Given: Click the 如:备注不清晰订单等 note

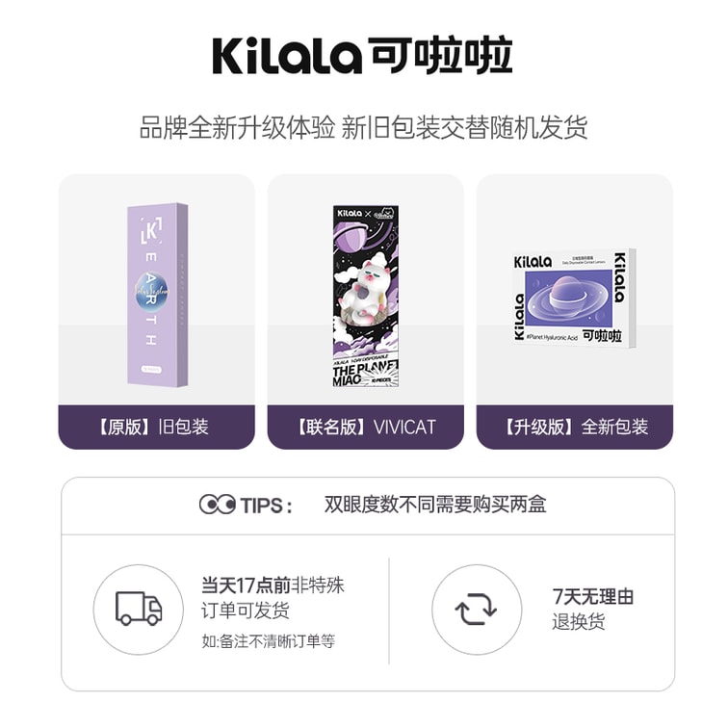Looking at the screenshot, I should pos(269,641).
